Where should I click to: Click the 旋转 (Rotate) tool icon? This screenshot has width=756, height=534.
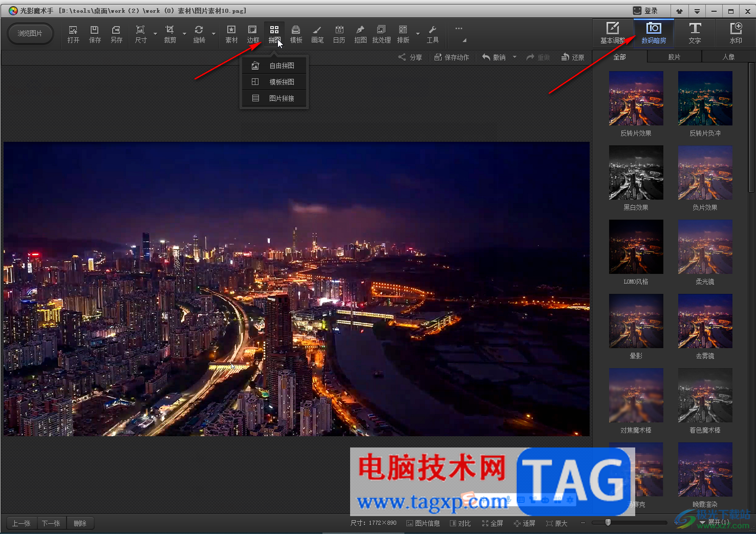click(x=199, y=34)
